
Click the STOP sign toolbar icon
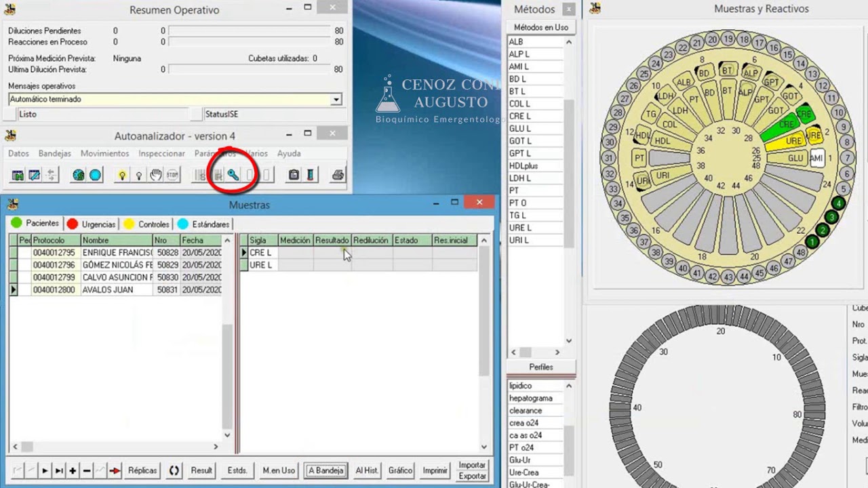tap(173, 175)
